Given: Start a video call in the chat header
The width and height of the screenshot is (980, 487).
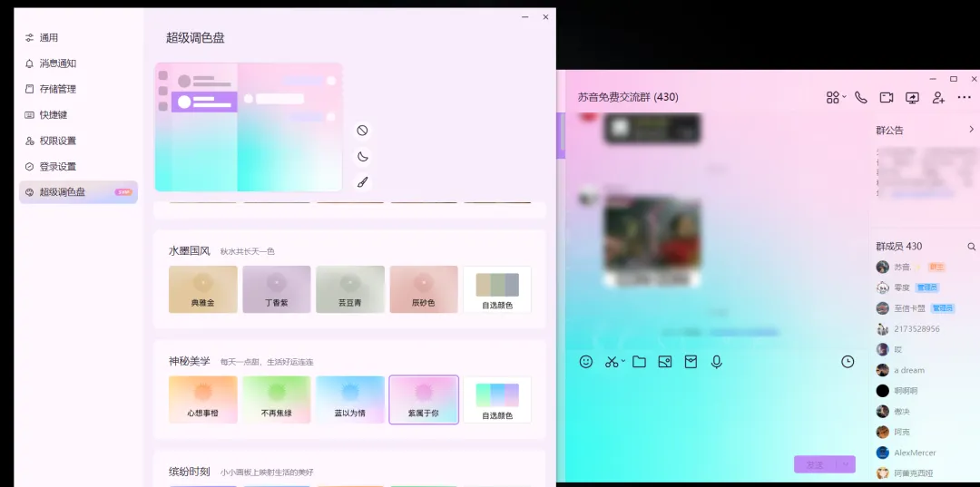Looking at the screenshot, I should [x=887, y=97].
